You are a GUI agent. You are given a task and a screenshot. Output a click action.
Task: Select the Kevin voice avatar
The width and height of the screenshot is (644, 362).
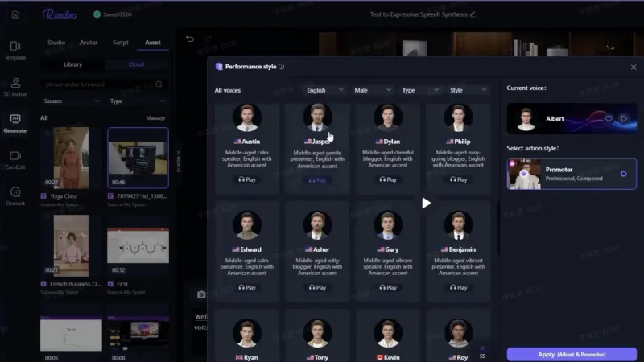pos(388,333)
